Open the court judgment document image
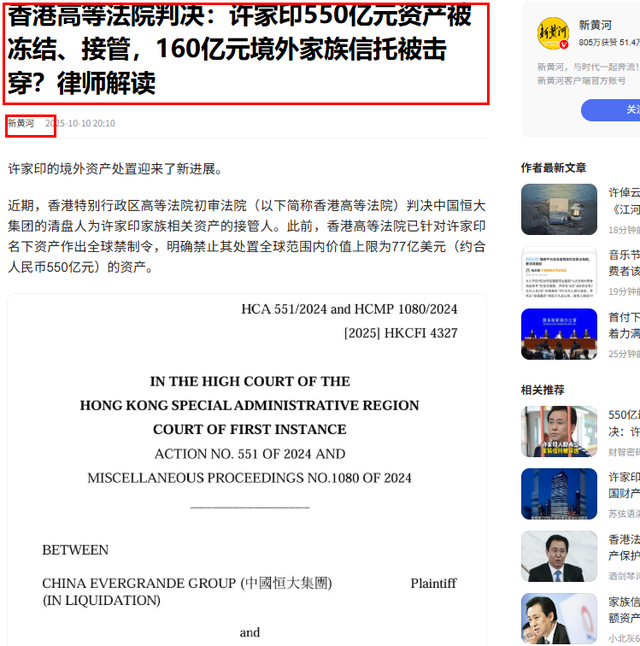The width and height of the screenshot is (640, 646). 247,470
